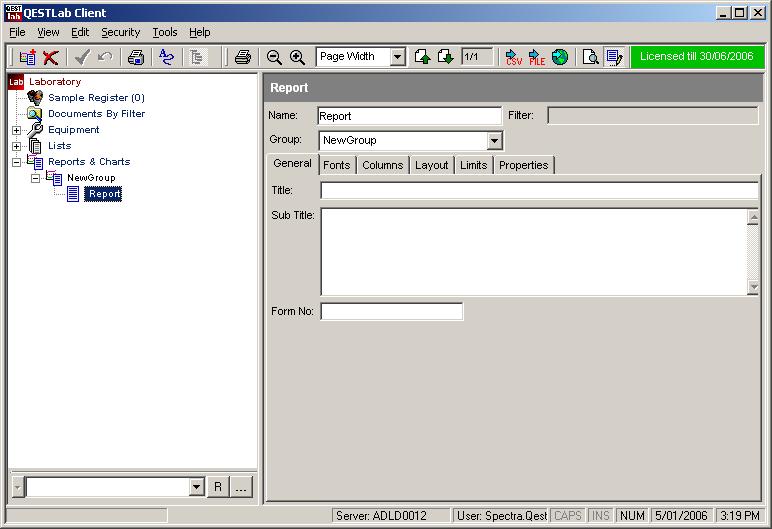772x529 pixels.
Task: Click the export to CSV icon
Action: click(x=513, y=57)
